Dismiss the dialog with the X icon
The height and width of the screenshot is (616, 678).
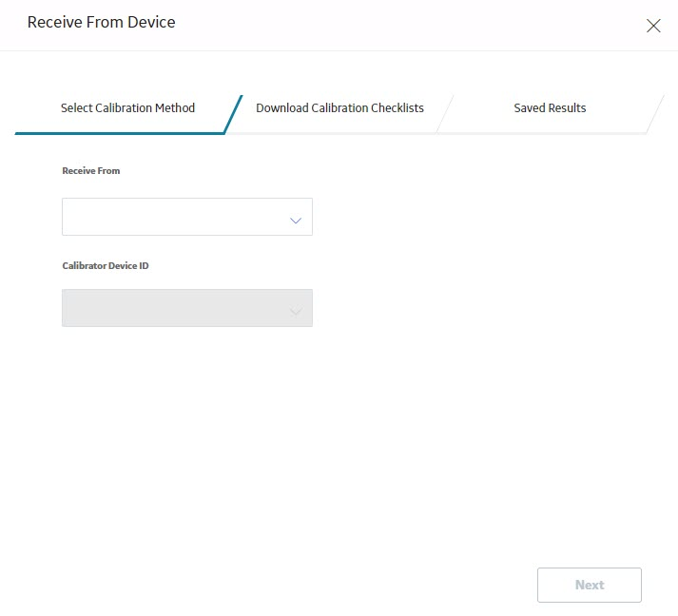coord(653,26)
